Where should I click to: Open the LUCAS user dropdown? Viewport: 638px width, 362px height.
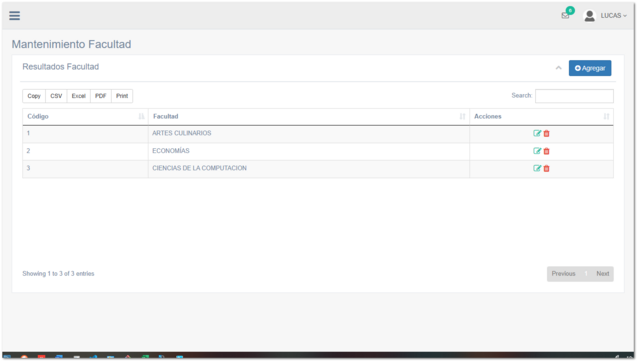(x=614, y=15)
